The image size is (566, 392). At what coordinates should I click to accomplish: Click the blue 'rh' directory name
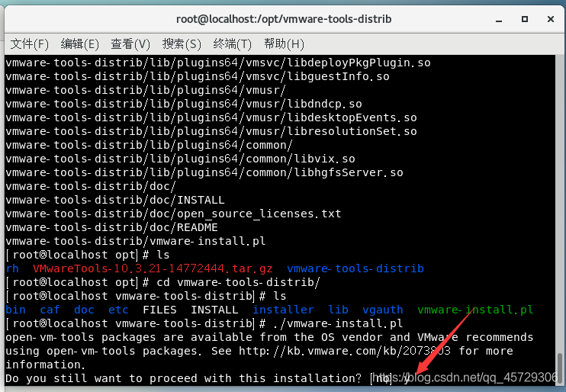tap(12, 268)
